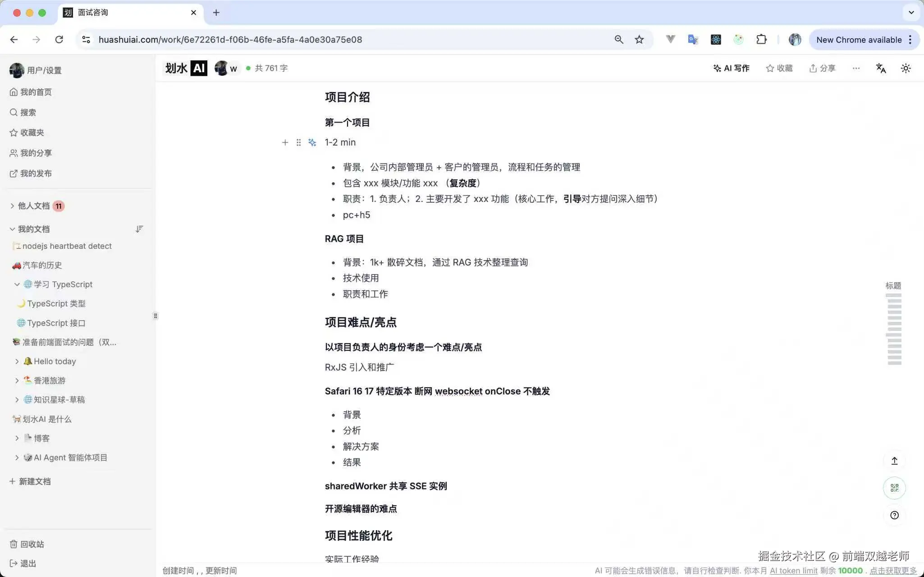The image size is (924, 577).
Task: Share the document via 分享 icon
Action: point(821,68)
